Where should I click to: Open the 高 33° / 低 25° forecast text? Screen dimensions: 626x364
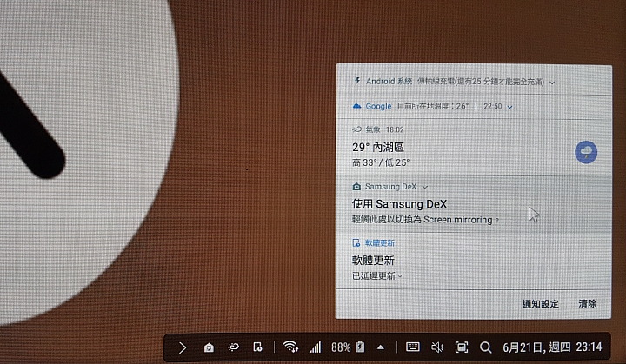click(381, 162)
